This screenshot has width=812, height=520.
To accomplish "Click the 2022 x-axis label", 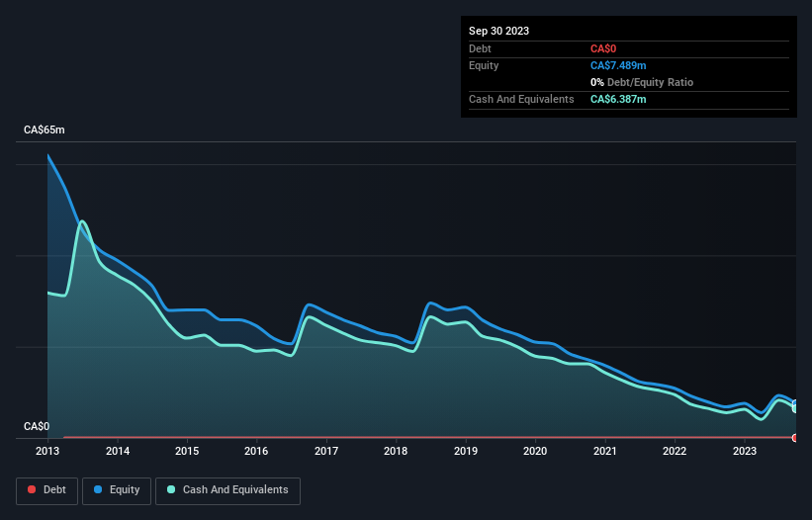I will click(675, 451).
